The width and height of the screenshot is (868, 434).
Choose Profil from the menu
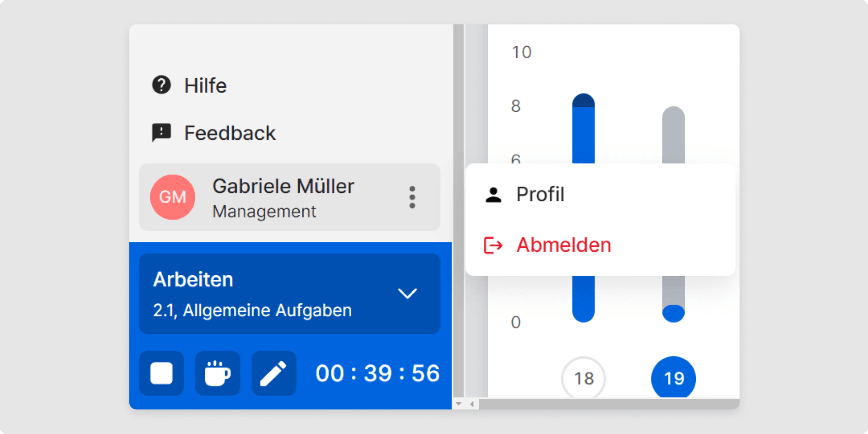[540, 194]
